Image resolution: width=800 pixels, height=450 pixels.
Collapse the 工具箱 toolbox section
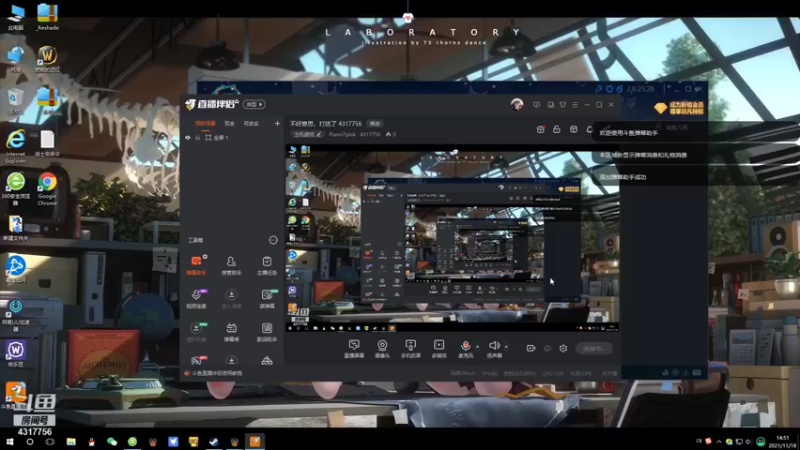coord(273,240)
